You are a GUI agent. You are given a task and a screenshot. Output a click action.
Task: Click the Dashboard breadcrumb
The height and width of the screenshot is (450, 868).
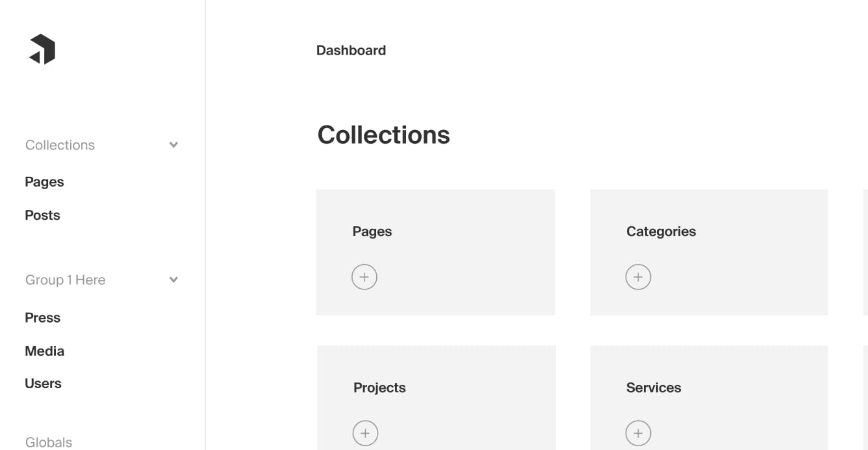pyautogui.click(x=351, y=51)
